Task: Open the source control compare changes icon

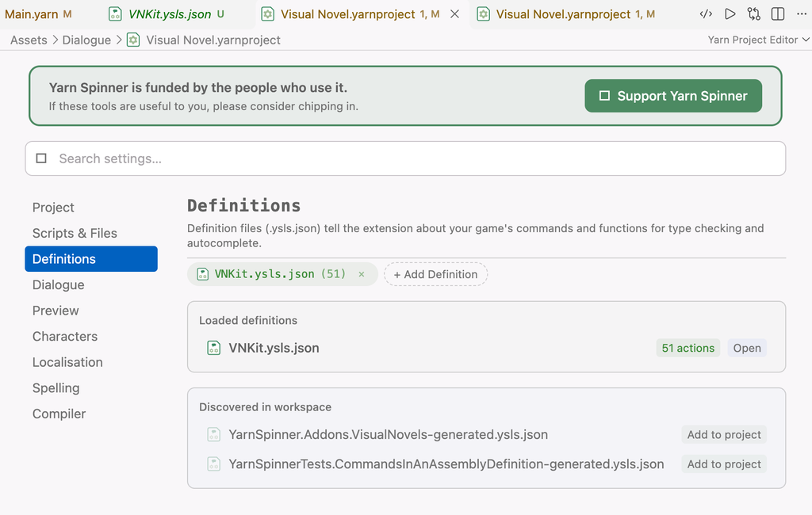Action: point(754,14)
